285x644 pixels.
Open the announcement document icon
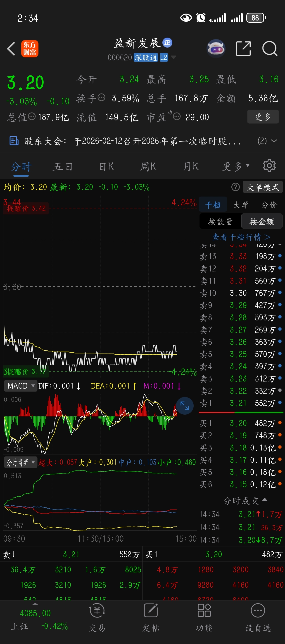coord(14,141)
